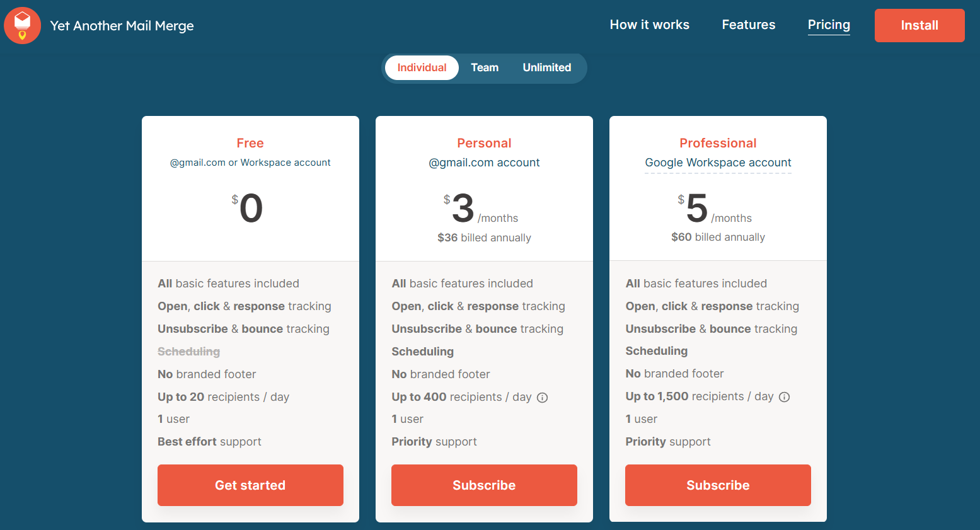Go to the Pricing menu item
The image size is (980, 530).
tap(829, 25)
